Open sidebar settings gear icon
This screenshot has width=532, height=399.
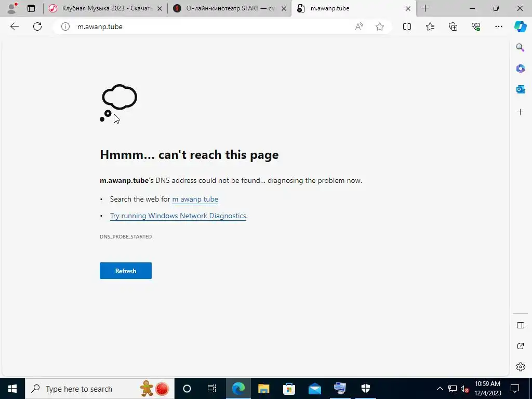pos(521,367)
